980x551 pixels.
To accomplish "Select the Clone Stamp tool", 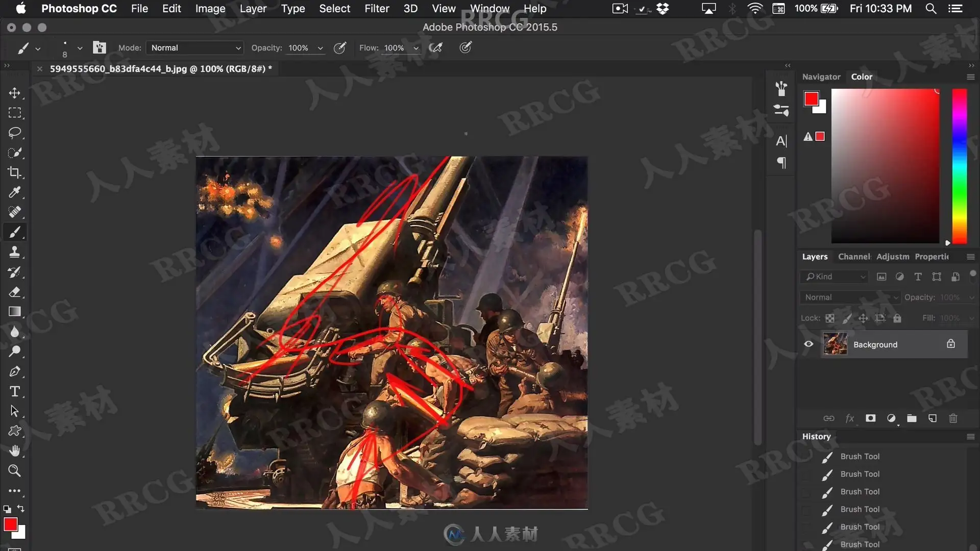I will [x=14, y=252].
